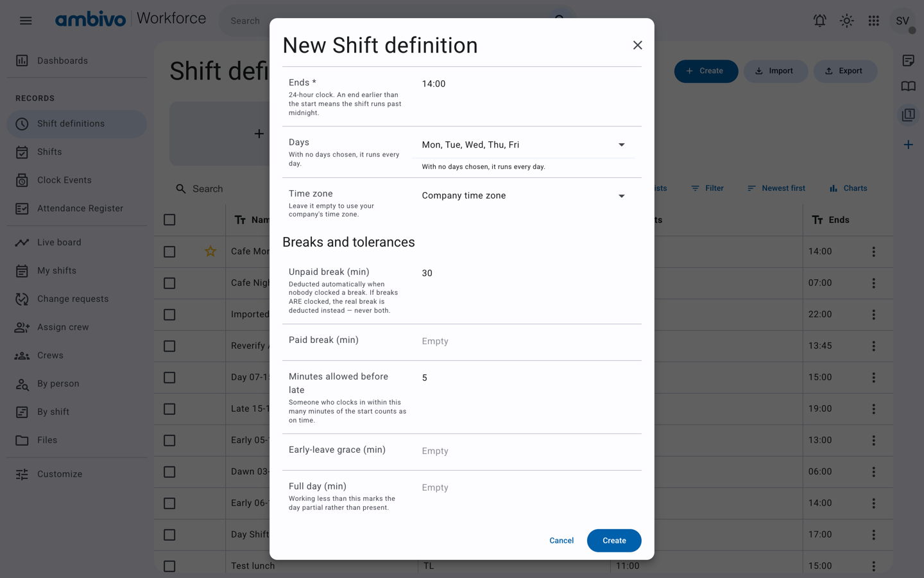Open row menu for the 06:00 row
This screenshot has height=578, width=924.
pos(873,472)
